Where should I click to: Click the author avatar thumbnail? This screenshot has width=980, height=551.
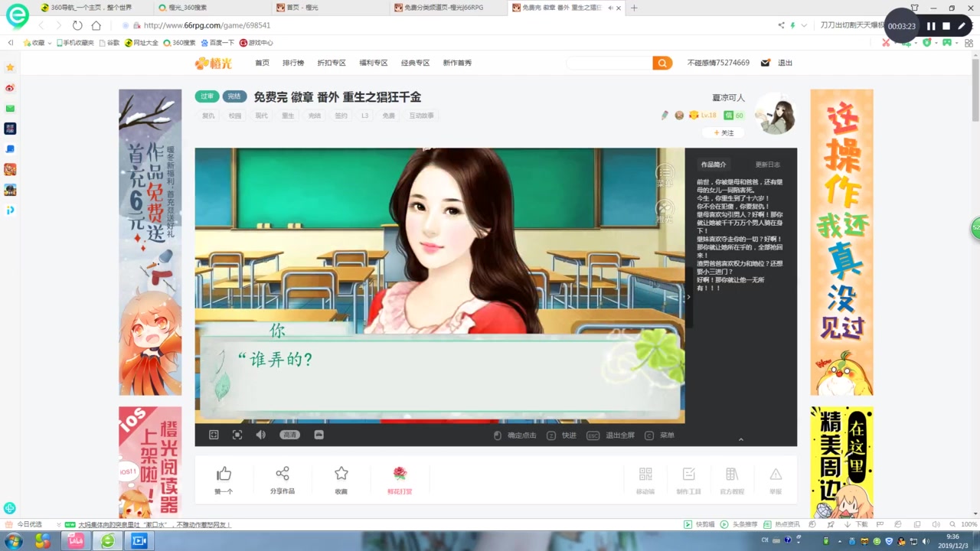pyautogui.click(x=775, y=114)
